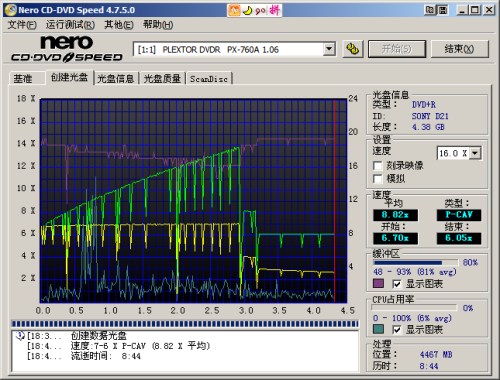This screenshot has width=500, height=380.
Task: Click the 结束(X) exit button
Action: point(460,49)
